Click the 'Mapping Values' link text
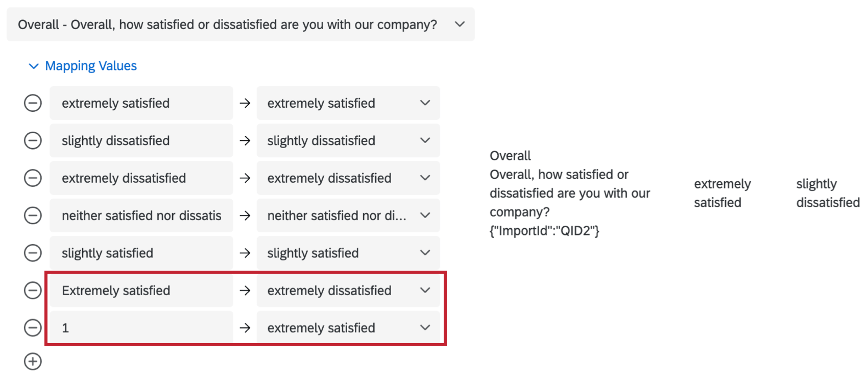Screen dimensions: 868x383 [91, 66]
